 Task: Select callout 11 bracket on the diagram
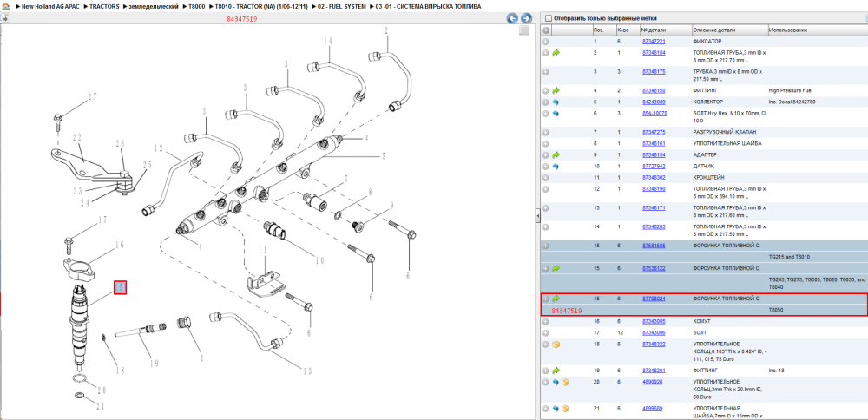click(262, 250)
